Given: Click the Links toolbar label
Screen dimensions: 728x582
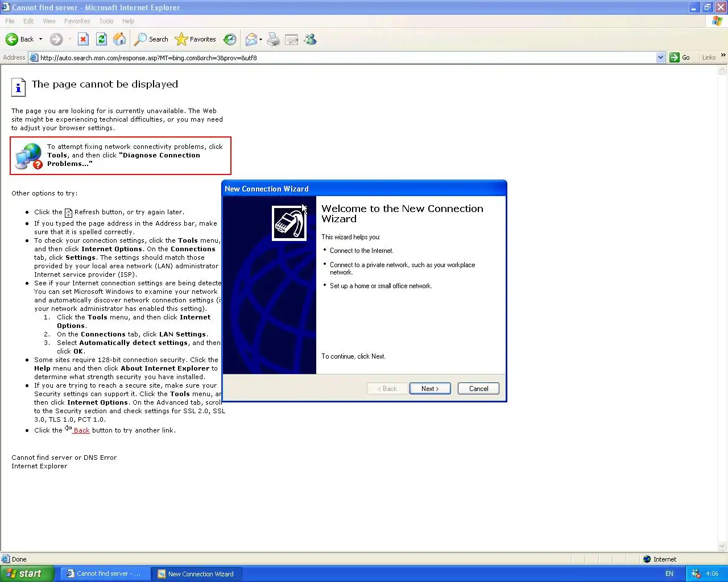Looking at the screenshot, I should click(x=709, y=57).
